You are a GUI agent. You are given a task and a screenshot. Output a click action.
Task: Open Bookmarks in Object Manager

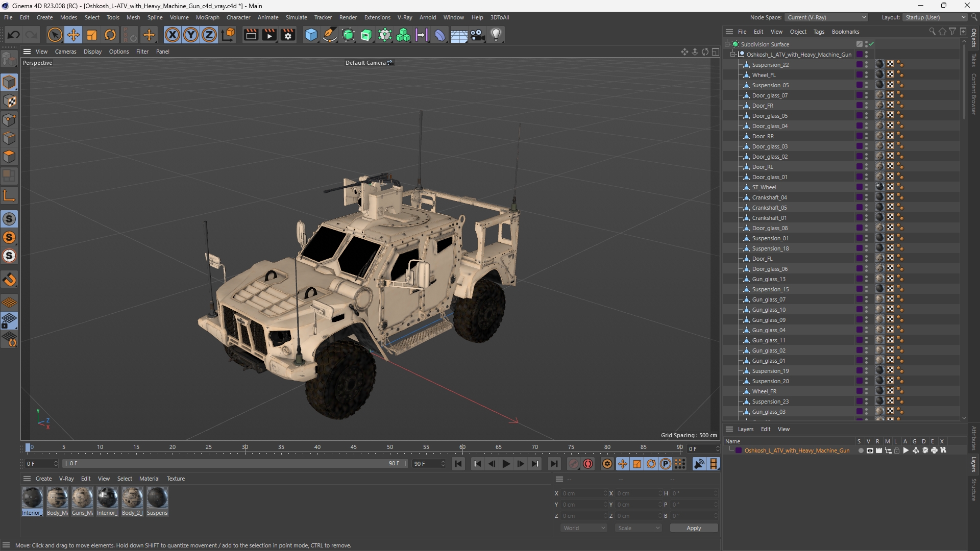coord(845,32)
